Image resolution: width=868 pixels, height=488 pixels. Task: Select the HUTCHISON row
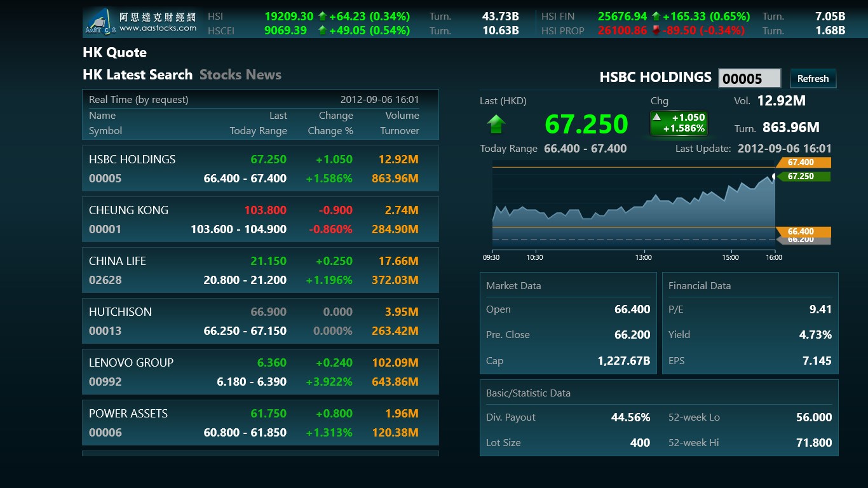click(261, 321)
